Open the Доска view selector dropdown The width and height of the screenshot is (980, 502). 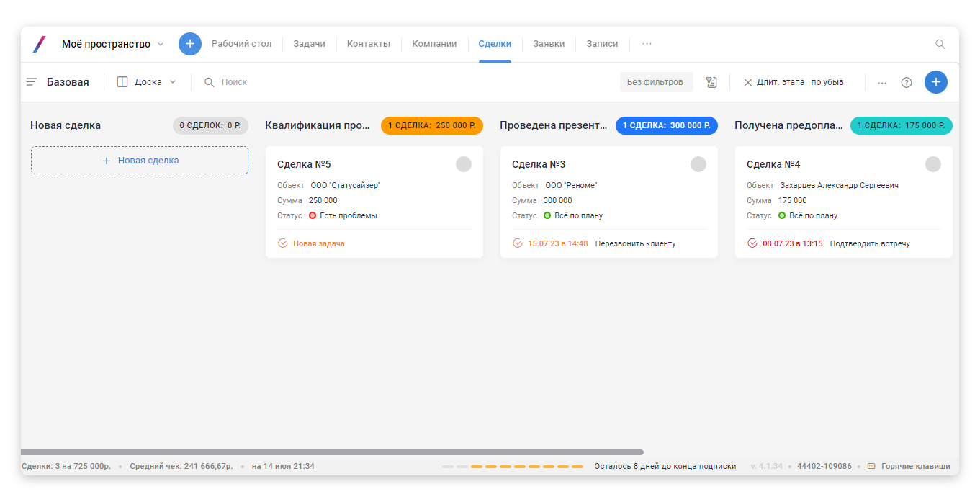tap(147, 82)
